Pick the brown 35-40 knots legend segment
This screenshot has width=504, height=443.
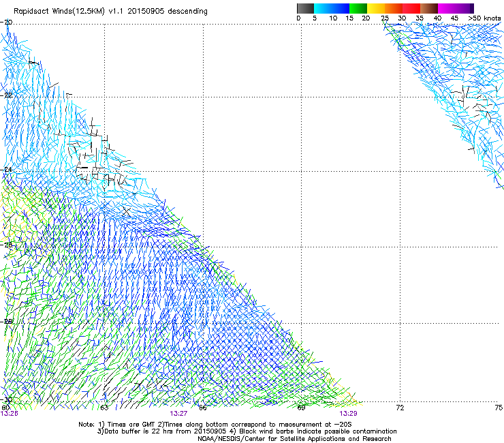[x=429, y=8]
